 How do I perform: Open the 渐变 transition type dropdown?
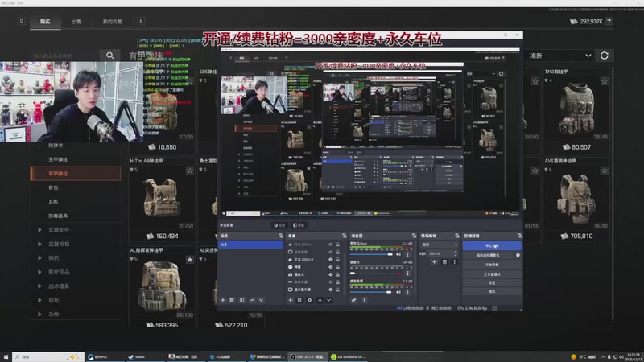tap(439, 245)
